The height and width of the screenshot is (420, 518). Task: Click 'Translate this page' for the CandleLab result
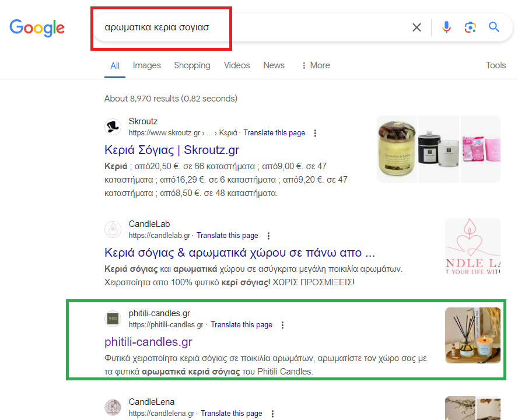coord(227,236)
